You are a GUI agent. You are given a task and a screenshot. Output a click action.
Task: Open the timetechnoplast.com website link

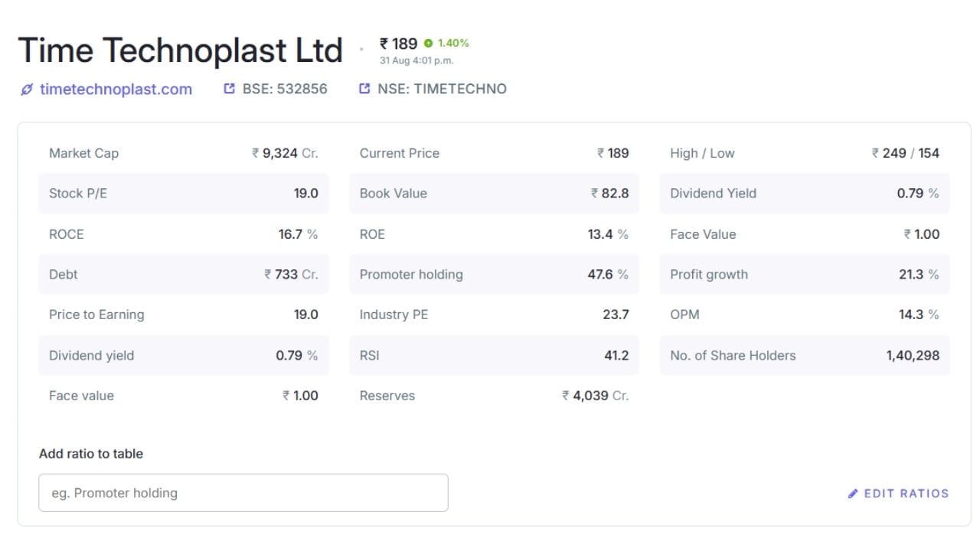[106, 90]
